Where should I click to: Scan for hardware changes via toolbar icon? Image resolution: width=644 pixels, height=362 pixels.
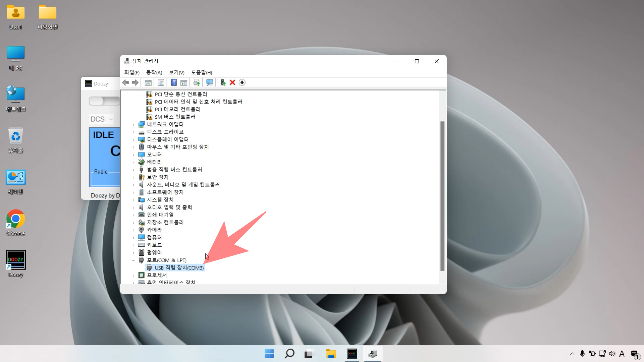pos(210,82)
